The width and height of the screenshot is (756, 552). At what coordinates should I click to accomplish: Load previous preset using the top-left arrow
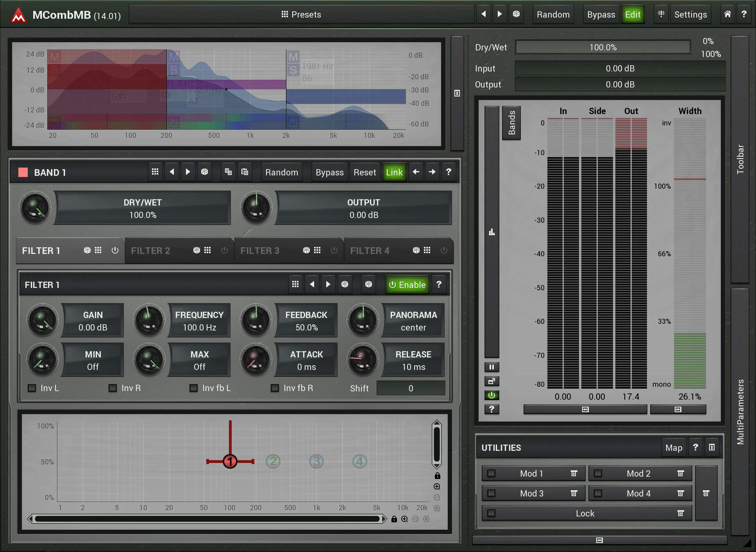[x=484, y=14]
